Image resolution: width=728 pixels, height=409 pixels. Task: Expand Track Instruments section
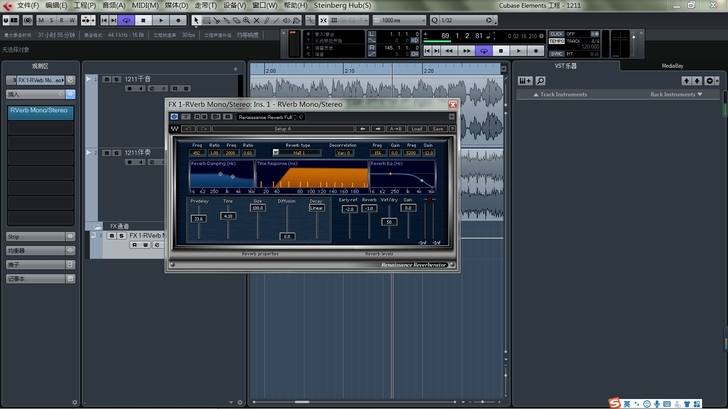tap(560, 95)
